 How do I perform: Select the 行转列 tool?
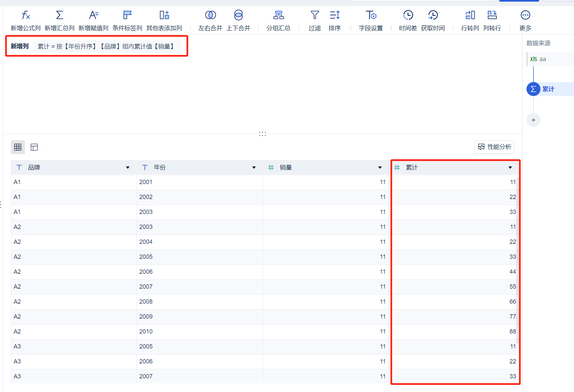click(470, 21)
